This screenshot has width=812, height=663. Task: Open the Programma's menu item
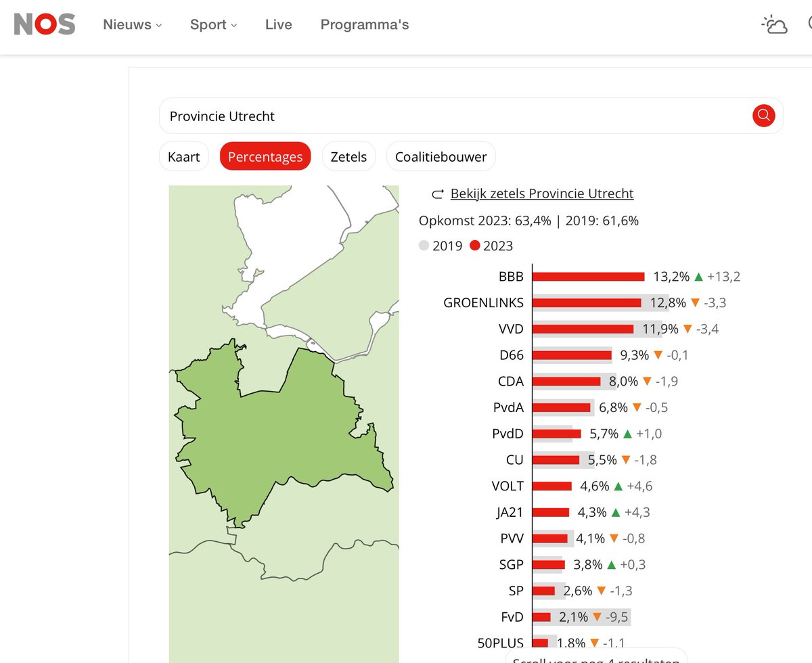tap(365, 25)
